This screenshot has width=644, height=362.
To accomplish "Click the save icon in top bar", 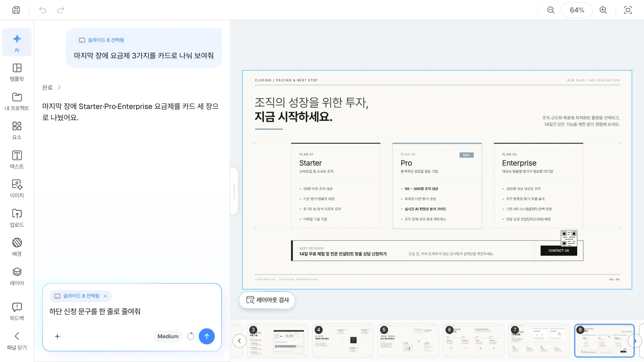I will tap(16, 10).
